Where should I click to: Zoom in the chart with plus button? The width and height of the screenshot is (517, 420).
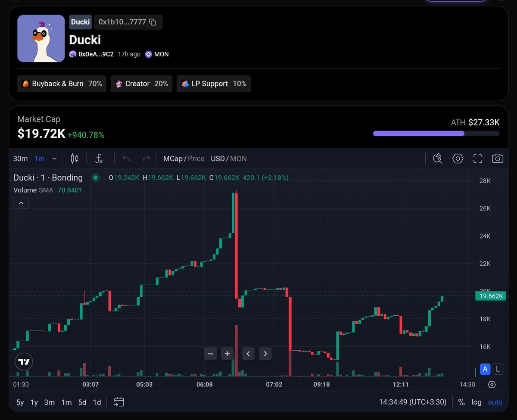[x=227, y=354]
